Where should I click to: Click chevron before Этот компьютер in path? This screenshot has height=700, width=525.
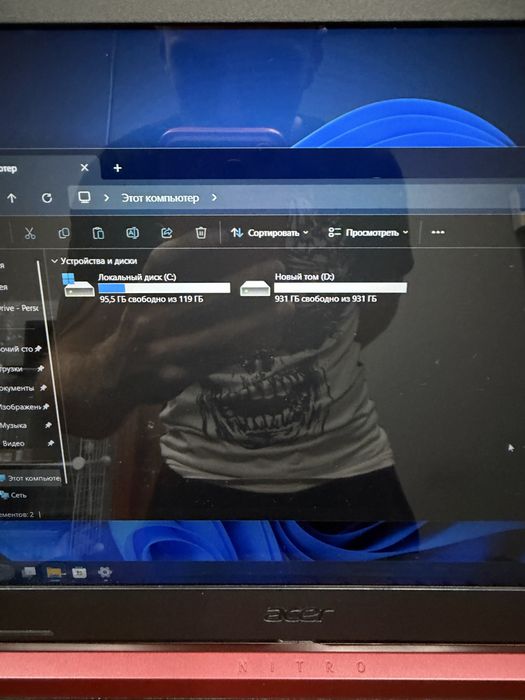106,198
